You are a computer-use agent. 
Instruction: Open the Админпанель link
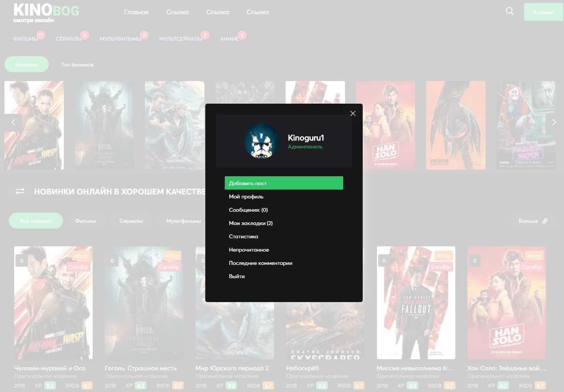305,147
